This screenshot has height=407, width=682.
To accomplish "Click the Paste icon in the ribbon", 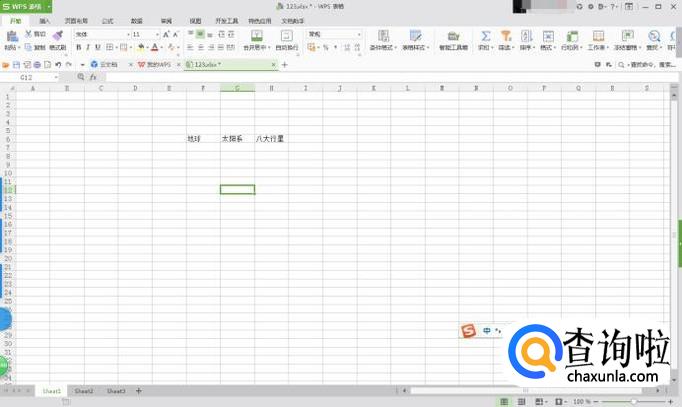I will point(12,37).
